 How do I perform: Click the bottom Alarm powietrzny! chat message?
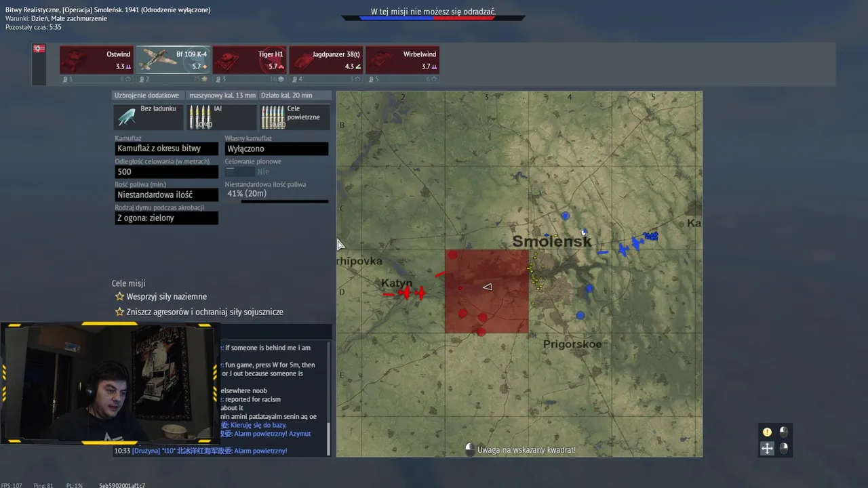click(x=260, y=451)
